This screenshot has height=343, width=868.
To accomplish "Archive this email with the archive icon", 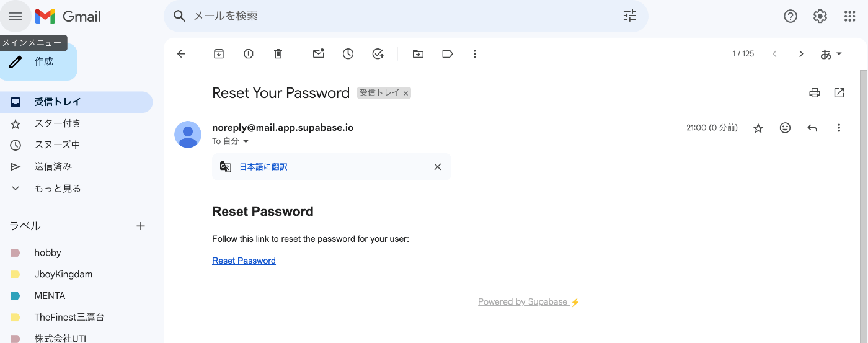I will click(x=219, y=54).
